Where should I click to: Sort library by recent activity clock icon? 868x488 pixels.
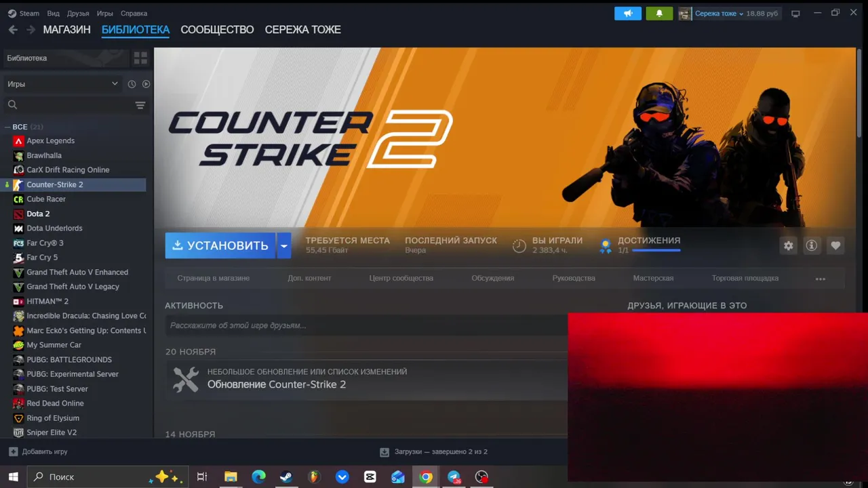click(x=132, y=84)
